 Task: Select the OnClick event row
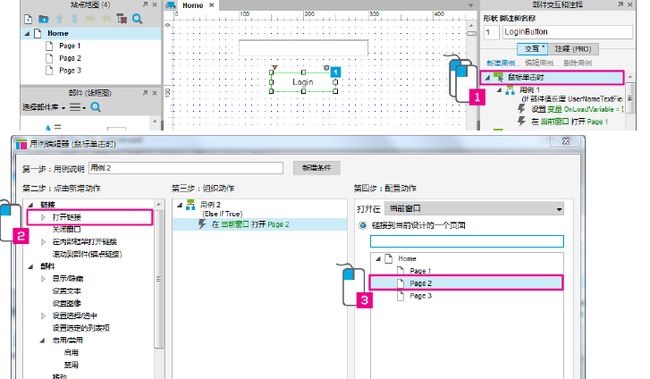pos(552,77)
